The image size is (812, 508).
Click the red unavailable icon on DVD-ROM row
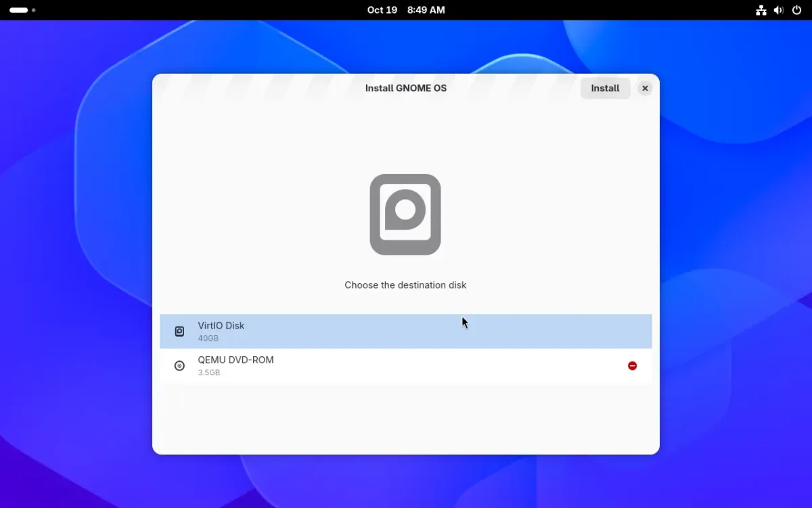(632, 366)
